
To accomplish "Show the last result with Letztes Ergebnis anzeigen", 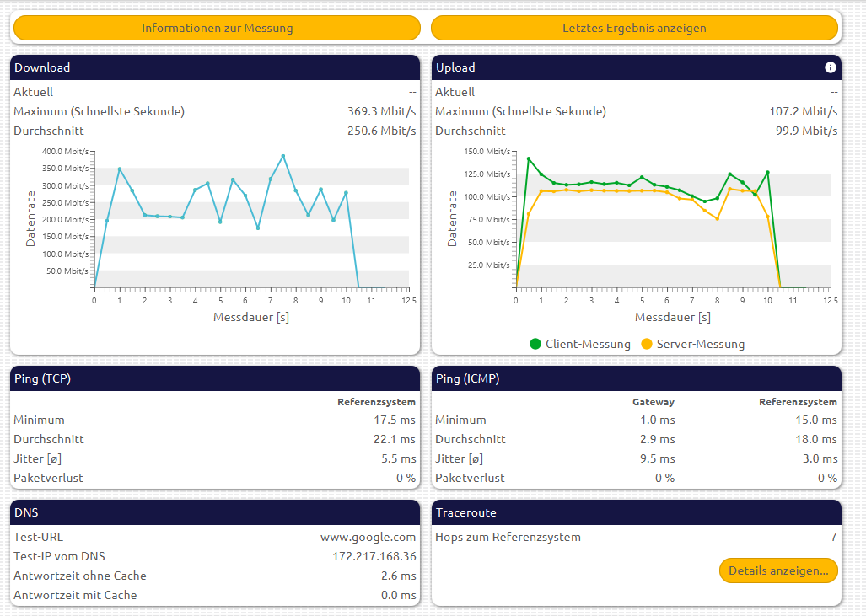I will (634, 28).
